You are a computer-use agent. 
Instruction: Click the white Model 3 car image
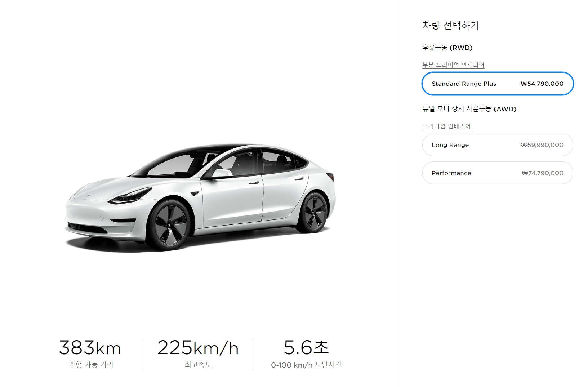coord(200,197)
